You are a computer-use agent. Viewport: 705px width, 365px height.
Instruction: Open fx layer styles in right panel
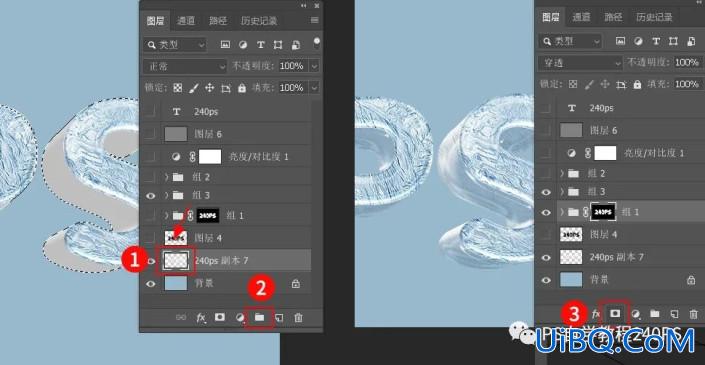596,313
